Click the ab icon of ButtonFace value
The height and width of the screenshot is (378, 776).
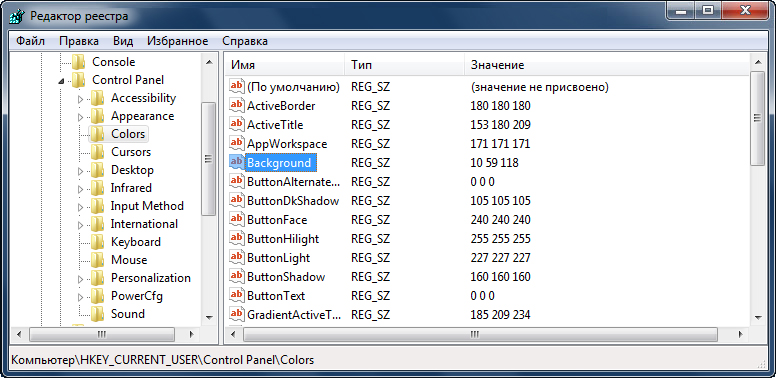pos(237,219)
